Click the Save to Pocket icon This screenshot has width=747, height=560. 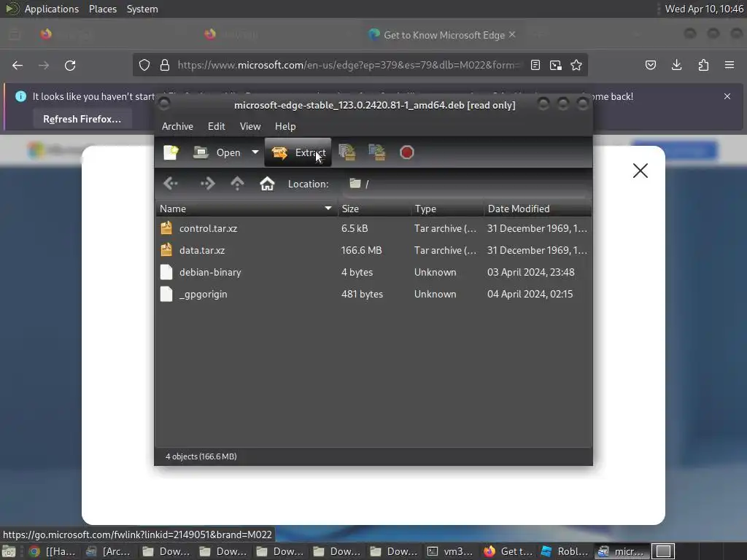(x=650, y=65)
